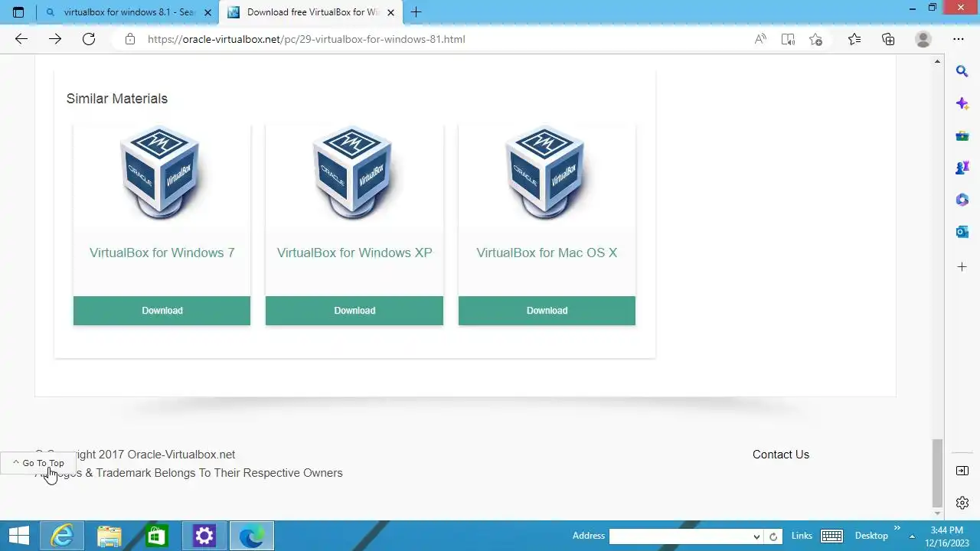Viewport: 980px width, 551px height.
Task: Open VirtualBox for Windows 7 link
Action: coord(162,253)
